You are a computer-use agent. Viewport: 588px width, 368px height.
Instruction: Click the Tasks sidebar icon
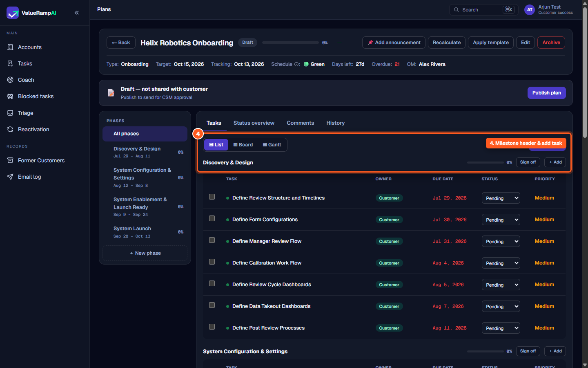10,63
